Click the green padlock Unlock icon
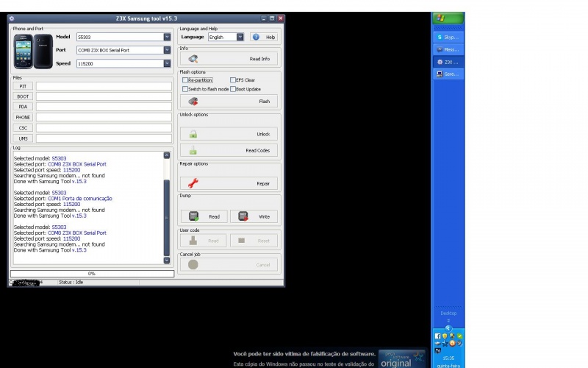Screen dimensions: 588x368 click(x=193, y=134)
